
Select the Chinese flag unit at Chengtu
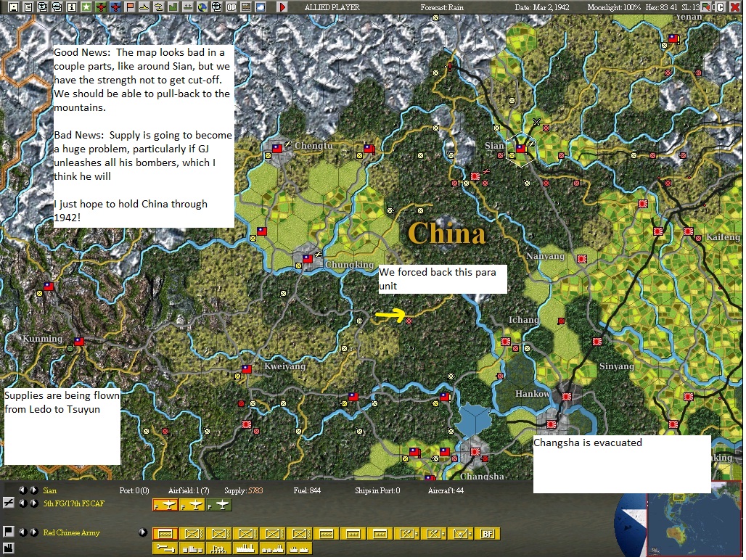click(x=277, y=149)
